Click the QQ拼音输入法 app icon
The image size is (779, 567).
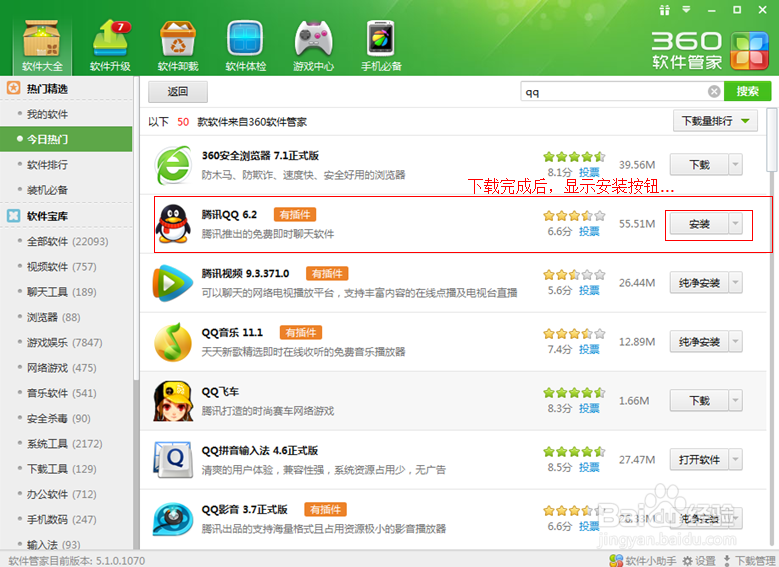point(172,460)
